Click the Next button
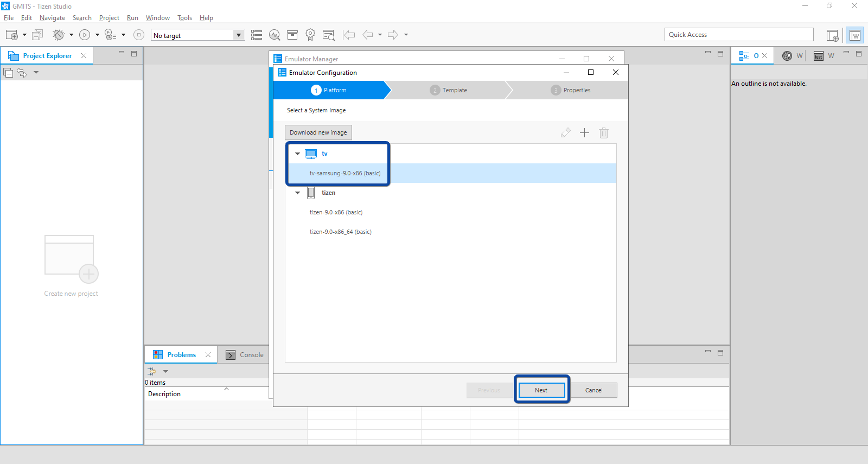The height and width of the screenshot is (464, 868). [x=541, y=390]
